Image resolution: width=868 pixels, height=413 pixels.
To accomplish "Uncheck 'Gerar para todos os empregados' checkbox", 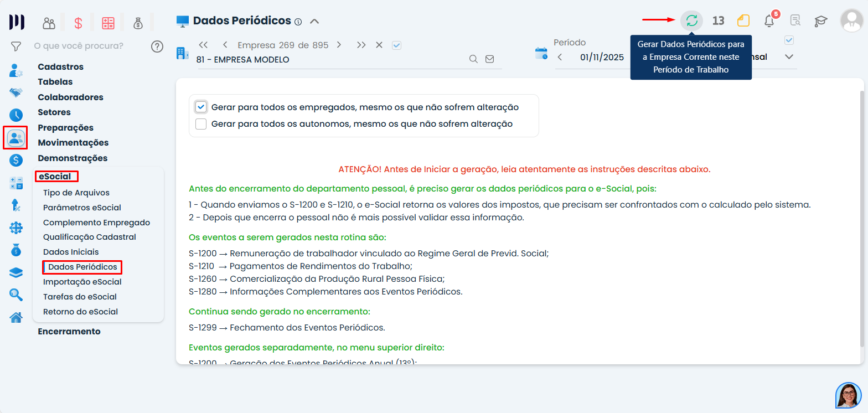I will click(x=201, y=107).
